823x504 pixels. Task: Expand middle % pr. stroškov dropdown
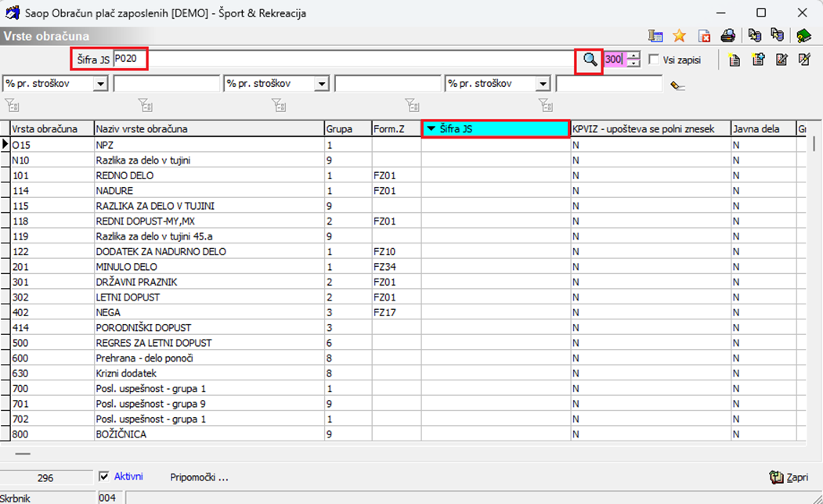click(322, 84)
